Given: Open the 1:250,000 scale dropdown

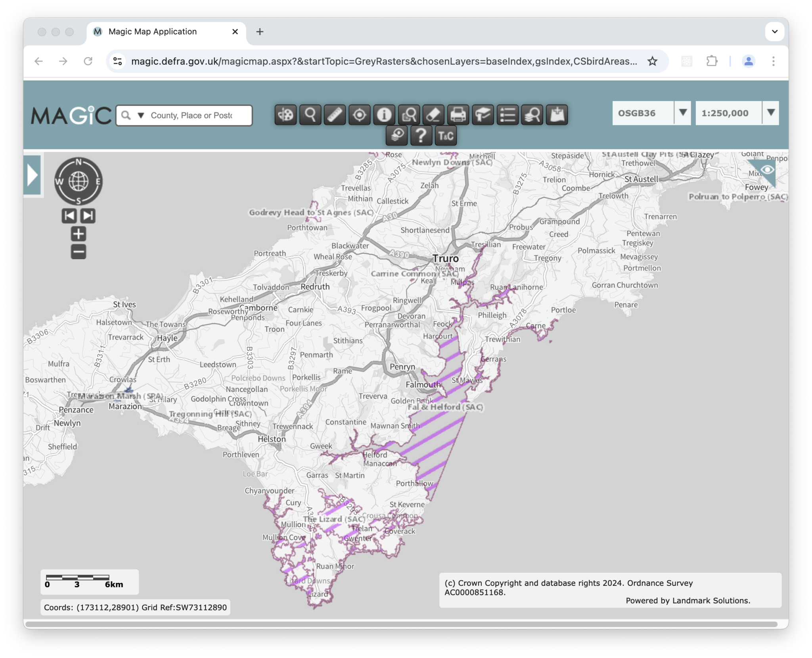Looking at the screenshot, I should click(x=770, y=113).
